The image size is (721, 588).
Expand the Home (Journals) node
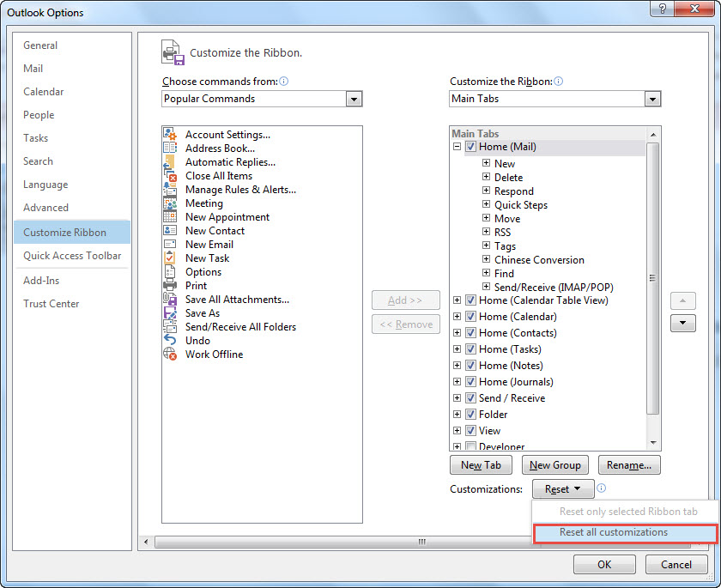[457, 382]
